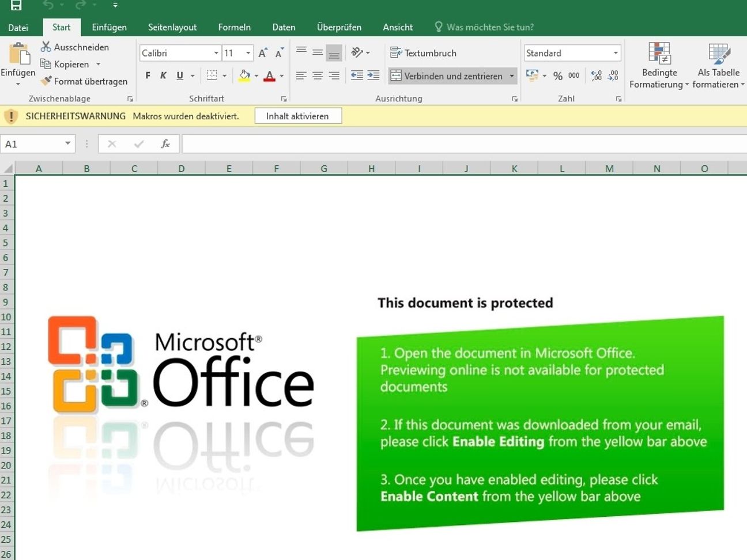The image size is (747, 560).
Task: Remove decimal place icon
Action: (613, 75)
